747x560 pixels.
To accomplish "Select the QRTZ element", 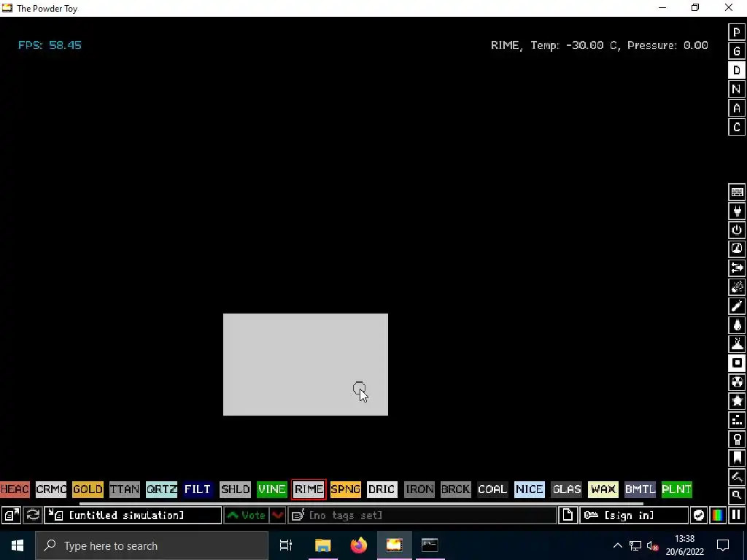I will click(161, 489).
